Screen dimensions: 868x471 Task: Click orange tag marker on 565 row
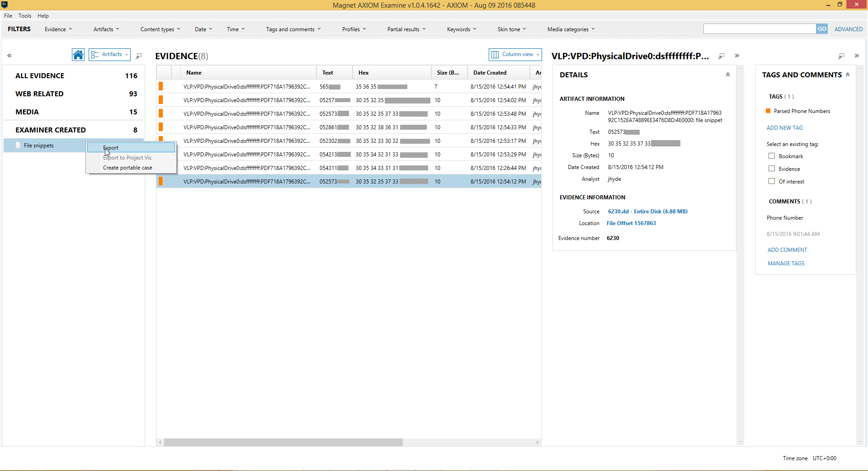tap(160, 86)
